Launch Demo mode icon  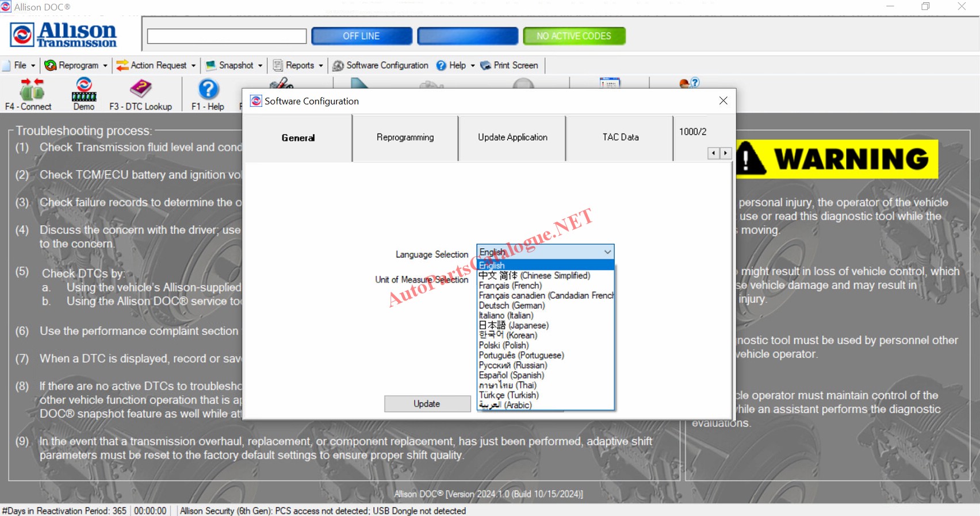pos(84,90)
